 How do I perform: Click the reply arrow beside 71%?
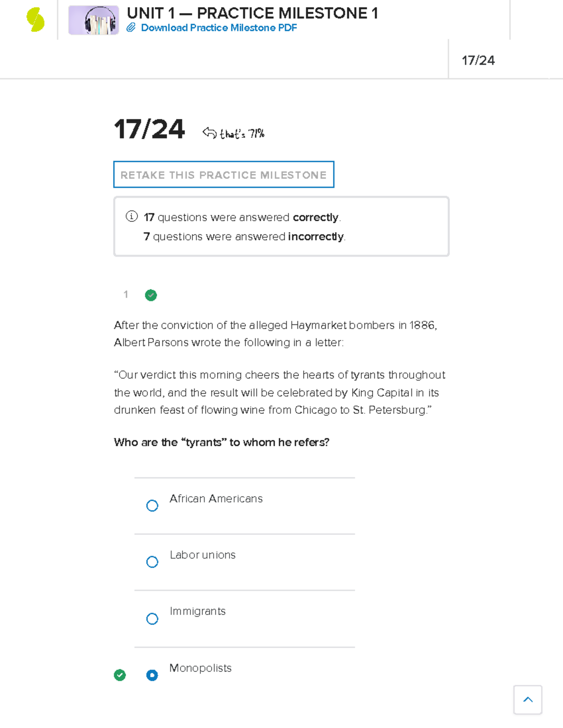pos(209,133)
